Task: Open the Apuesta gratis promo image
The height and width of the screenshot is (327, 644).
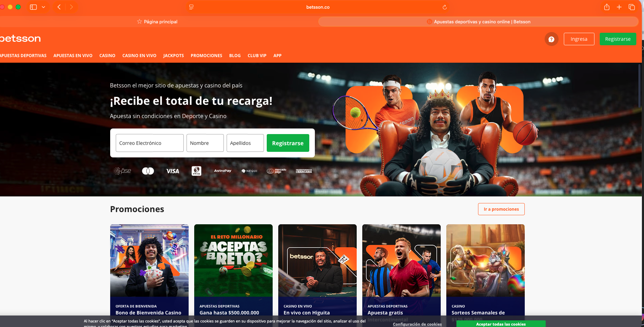Action: tap(401, 260)
